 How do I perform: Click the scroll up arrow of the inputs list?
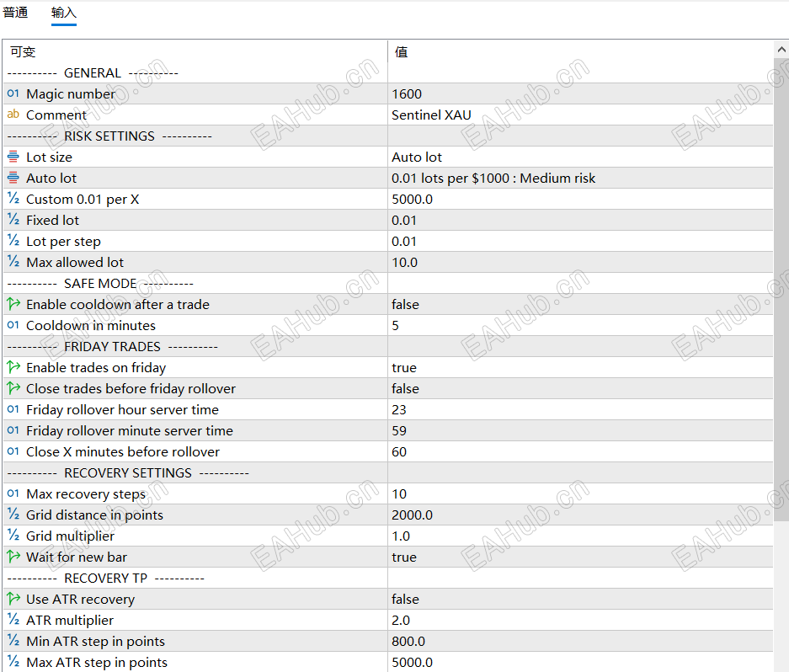coord(781,50)
